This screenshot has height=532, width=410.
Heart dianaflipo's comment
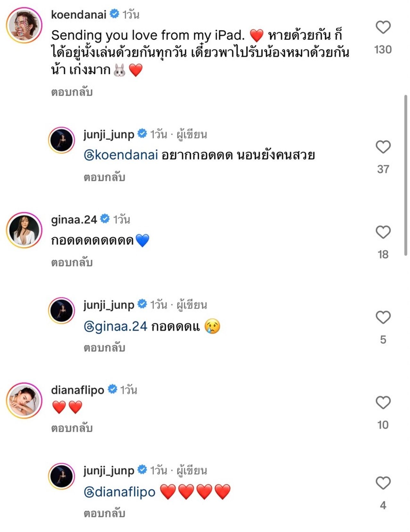[x=383, y=403]
